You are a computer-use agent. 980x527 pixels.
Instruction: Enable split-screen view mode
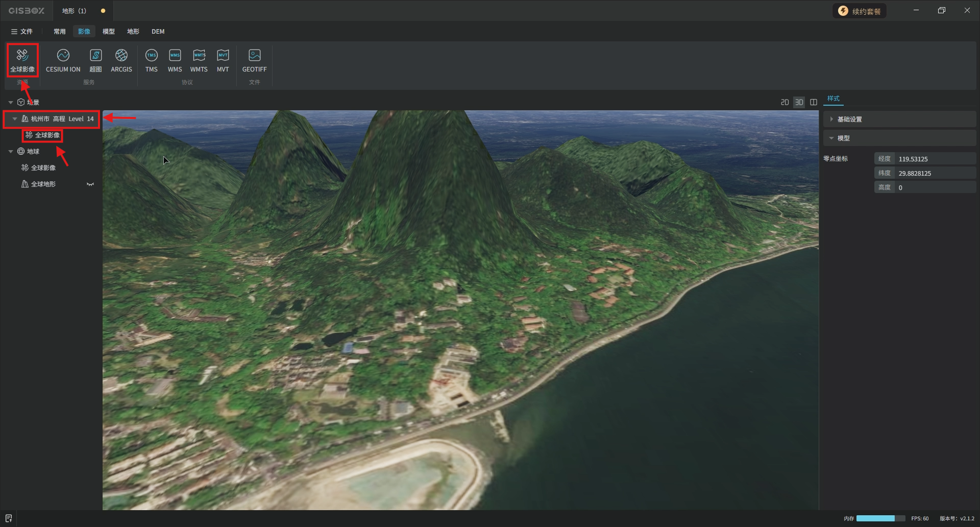814,102
